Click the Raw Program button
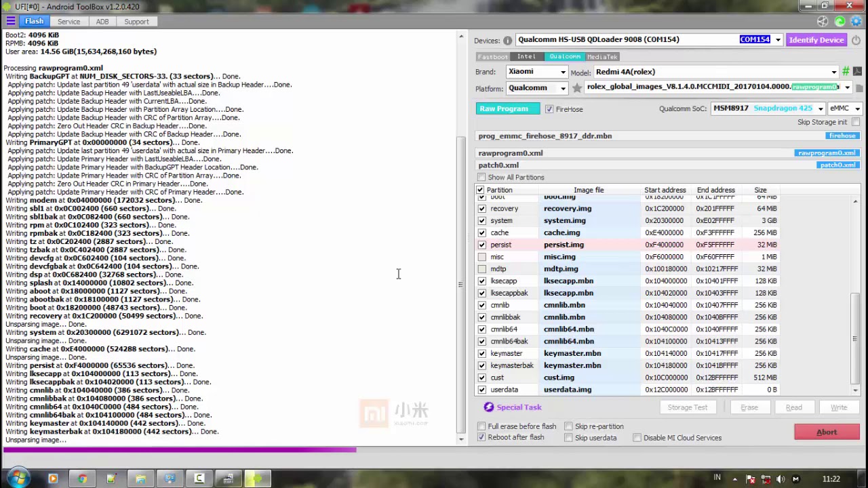The height and width of the screenshot is (488, 868). click(x=508, y=109)
